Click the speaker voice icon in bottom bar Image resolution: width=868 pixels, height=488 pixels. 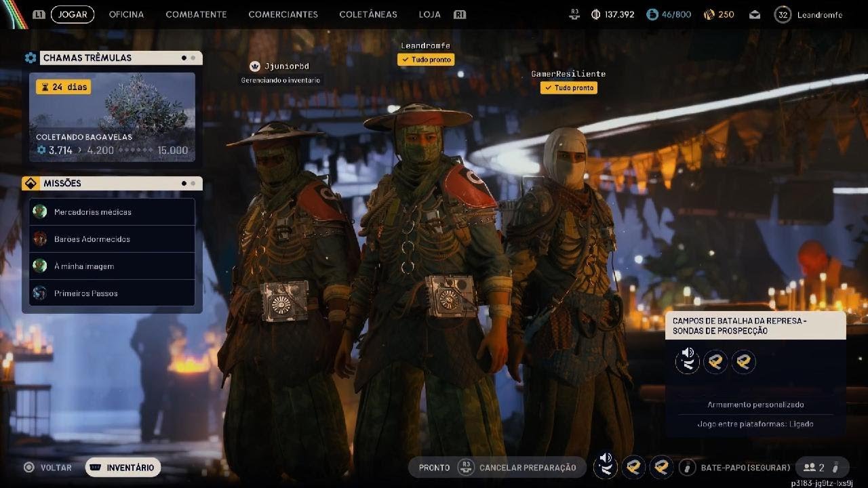606,466
